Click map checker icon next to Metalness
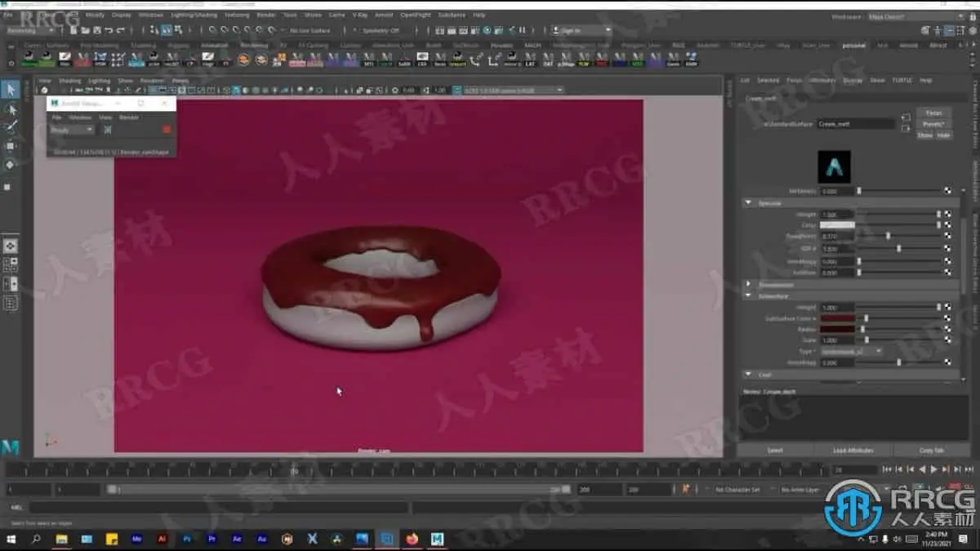Viewport: 980px width, 551px height. pyautogui.click(x=947, y=191)
